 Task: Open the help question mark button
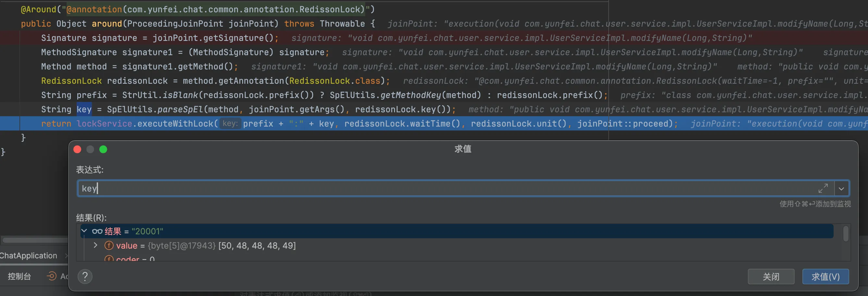click(x=85, y=277)
